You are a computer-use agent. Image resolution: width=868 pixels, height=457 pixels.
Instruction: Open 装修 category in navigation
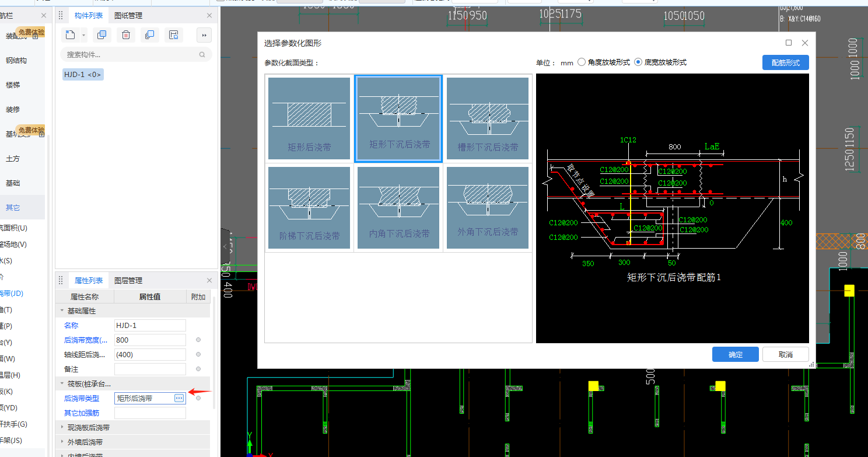[13, 110]
